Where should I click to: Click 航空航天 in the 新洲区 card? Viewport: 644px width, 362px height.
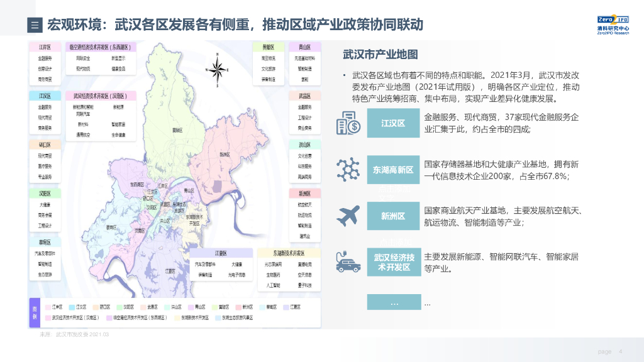click(305, 204)
